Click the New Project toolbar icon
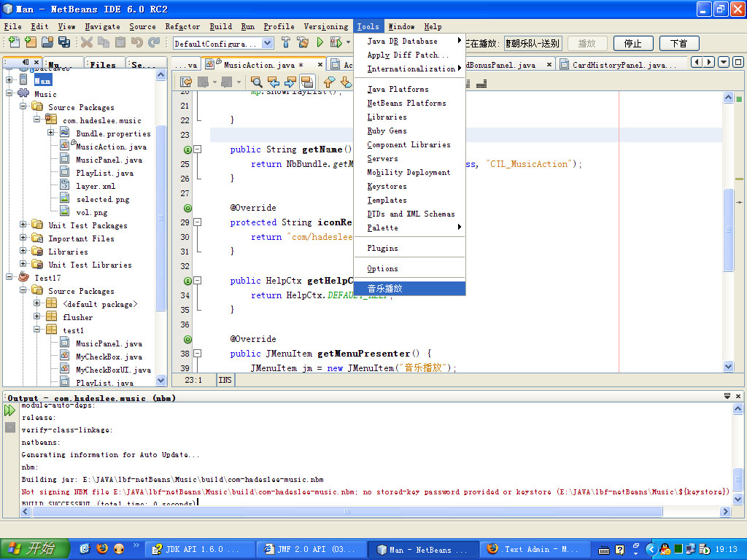The width and height of the screenshot is (747, 560). [31, 42]
